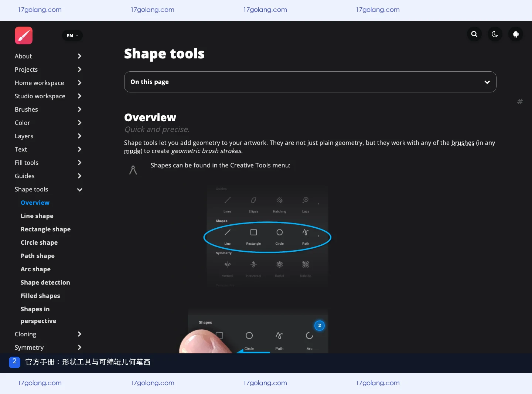This screenshot has width=532, height=394.
Task: Open the Symmetry menu item
Action: click(x=29, y=347)
